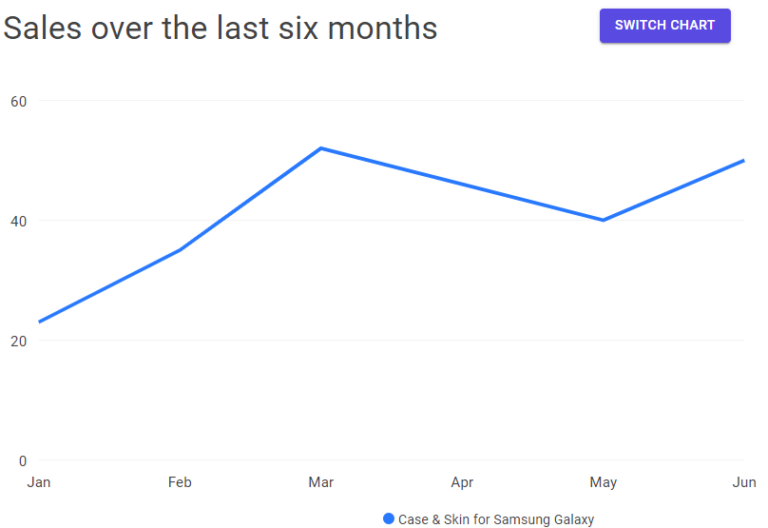Select the Feb label on the x-axis

[x=180, y=483]
